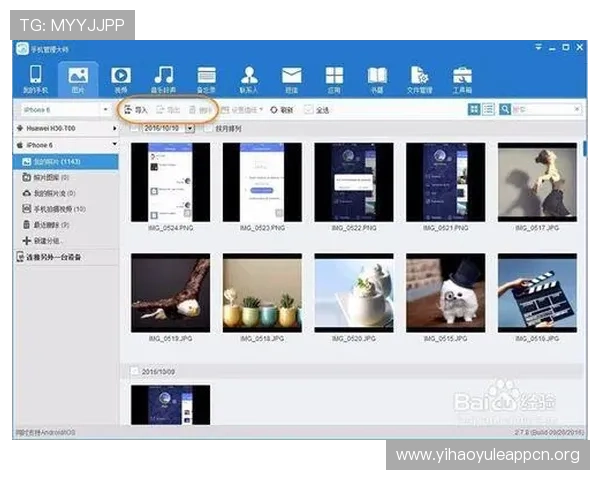The width and height of the screenshot is (600, 480).
Task: Click the Import (导入) button
Action: (x=135, y=110)
